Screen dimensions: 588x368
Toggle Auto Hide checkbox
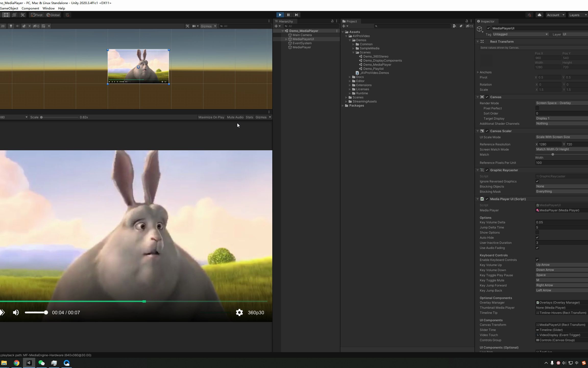click(x=537, y=238)
